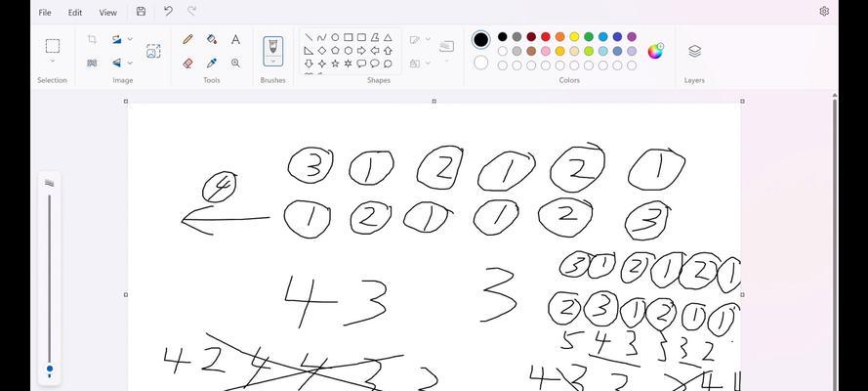Open the Edit colors wheel

(x=655, y=51)
